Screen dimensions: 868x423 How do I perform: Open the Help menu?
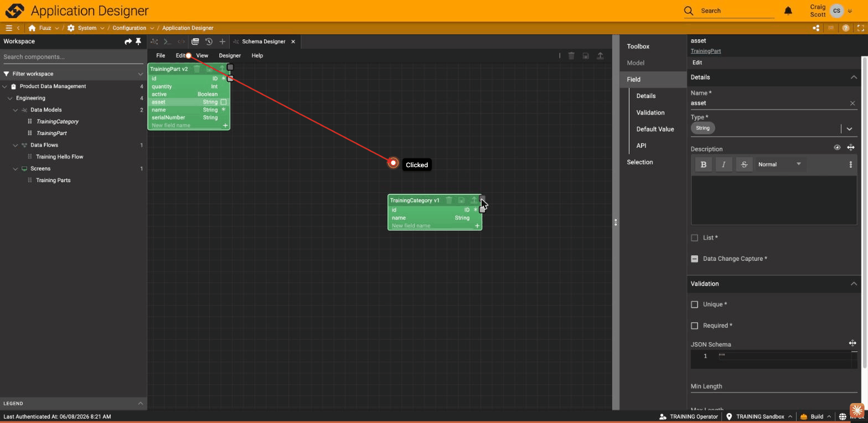point(257,55)
